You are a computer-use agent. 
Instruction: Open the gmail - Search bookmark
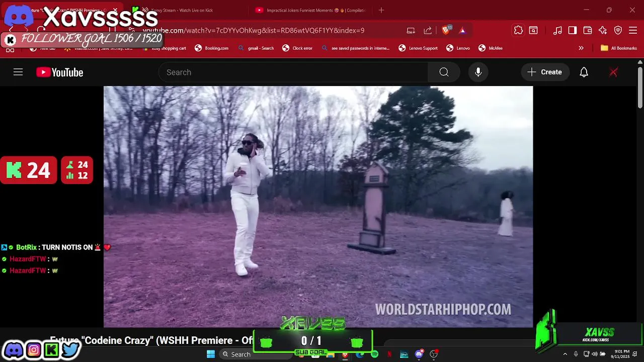256,48
